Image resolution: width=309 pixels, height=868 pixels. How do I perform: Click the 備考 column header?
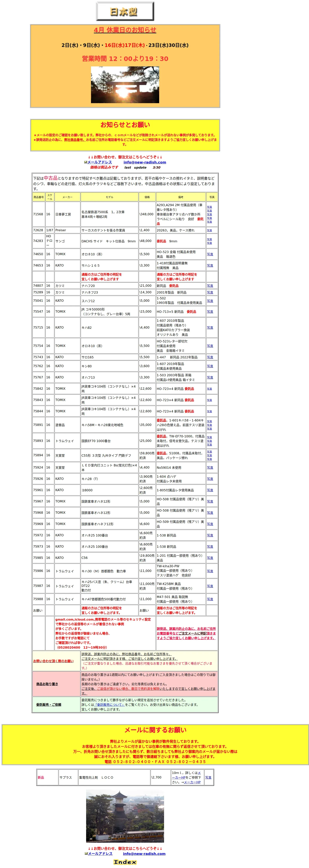click(x=181, y=197)
